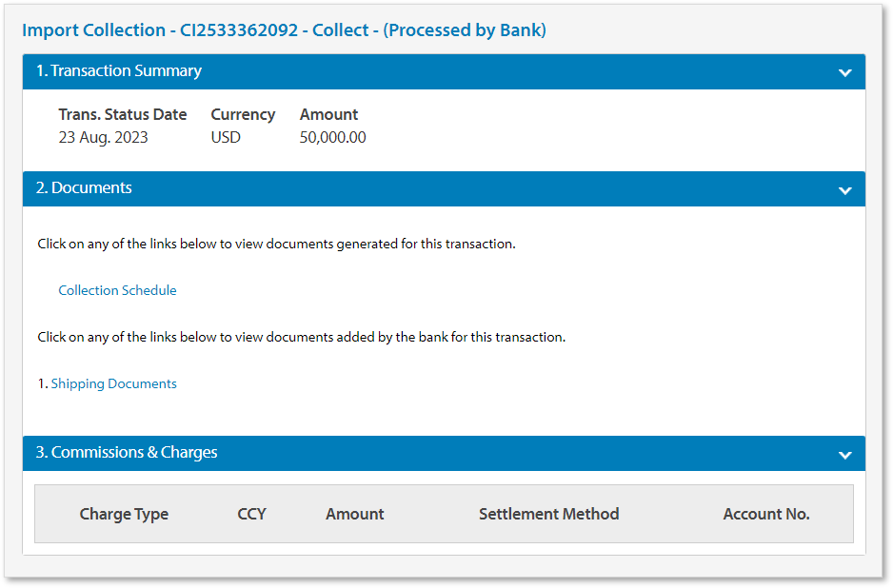Click the '1. Transaction Summary' header title

coord(119,71)
